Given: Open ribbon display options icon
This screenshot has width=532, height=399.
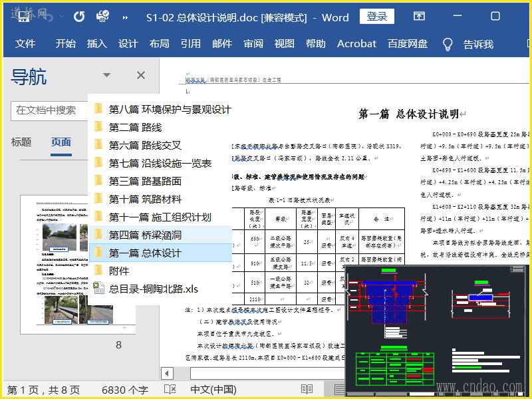Looking at the screenshot, I should click(x=419, y=16).
